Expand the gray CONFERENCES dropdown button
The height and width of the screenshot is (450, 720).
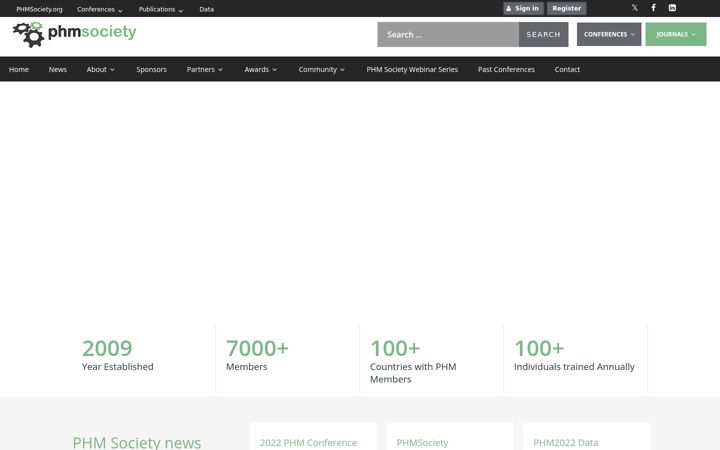pos(609,34)
